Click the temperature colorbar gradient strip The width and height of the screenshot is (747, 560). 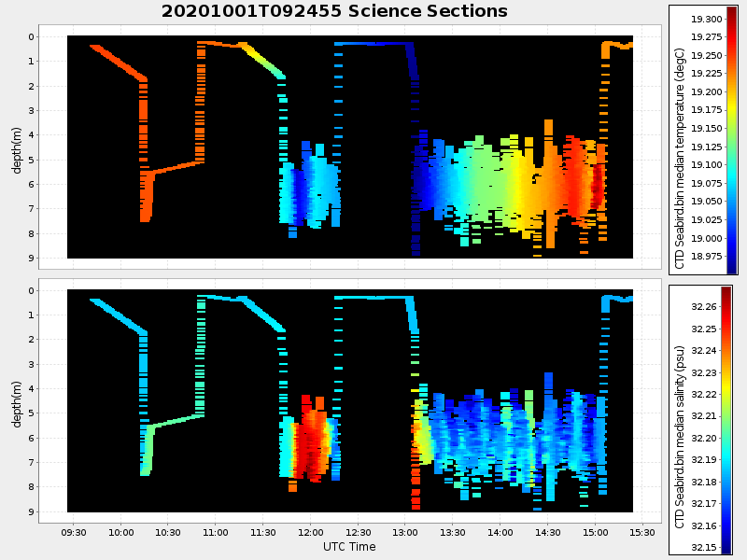click(x=731, y=140)
